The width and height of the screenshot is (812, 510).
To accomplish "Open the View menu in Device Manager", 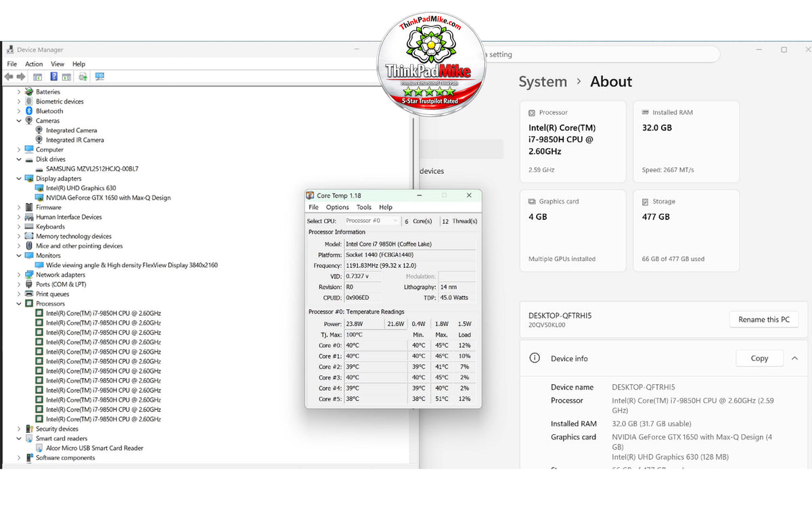I will point(58,64).
